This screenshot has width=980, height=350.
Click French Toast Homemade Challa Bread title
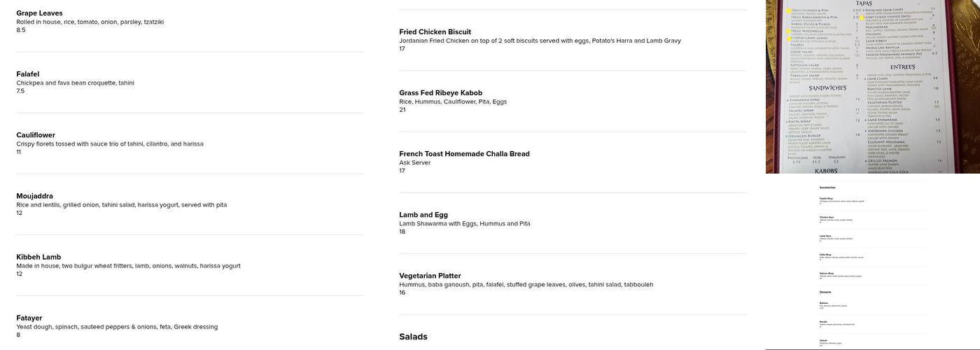coord(464,154)
